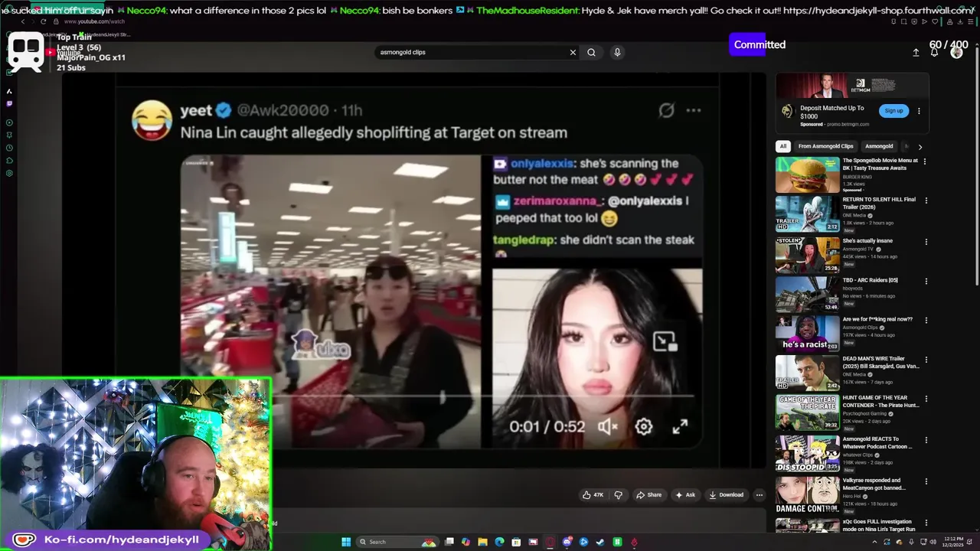The height and width of the screenshot is (551, 980).
Task: Select the 'From Asmongold Clips' chip
Action: pyautogui.click(x=825, y=146)
